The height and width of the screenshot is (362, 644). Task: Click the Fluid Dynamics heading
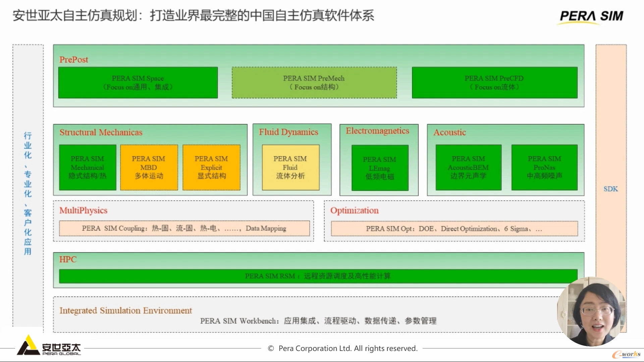(x=288, y=132)
